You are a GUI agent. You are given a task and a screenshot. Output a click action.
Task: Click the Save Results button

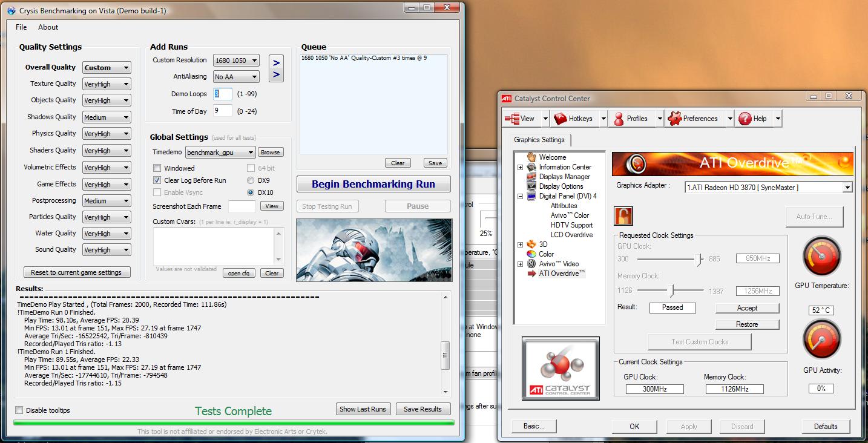422,409
